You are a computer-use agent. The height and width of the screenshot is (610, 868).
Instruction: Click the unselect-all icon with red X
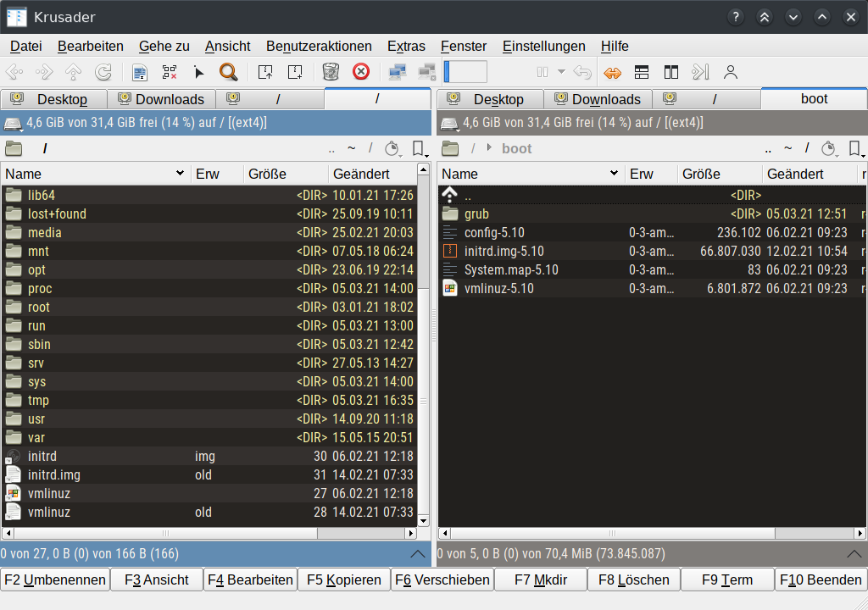coord(170,72)
